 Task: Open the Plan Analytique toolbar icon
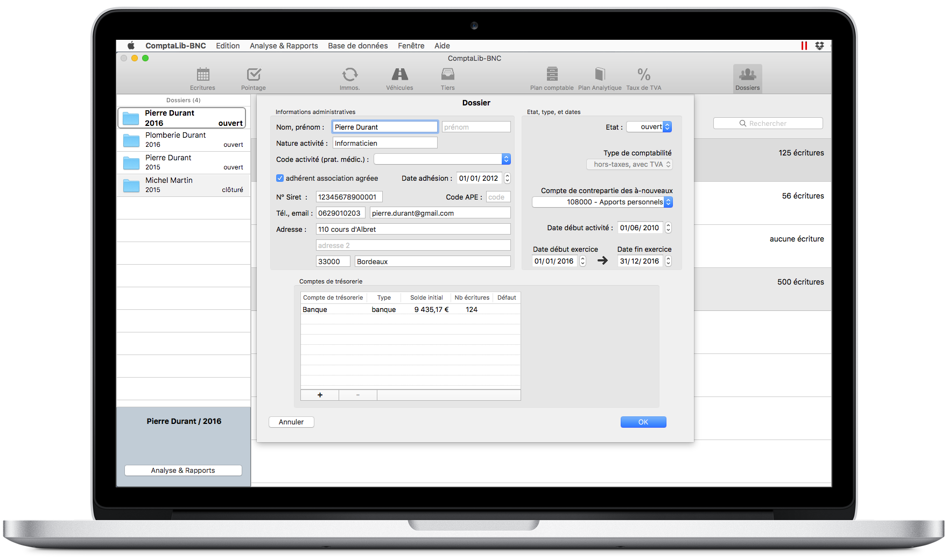[600, 79]
